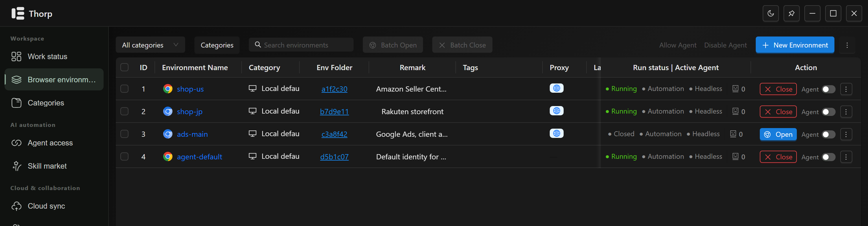Select all environments header checkbox
This screenshot has height=226, width=868.
124,67
